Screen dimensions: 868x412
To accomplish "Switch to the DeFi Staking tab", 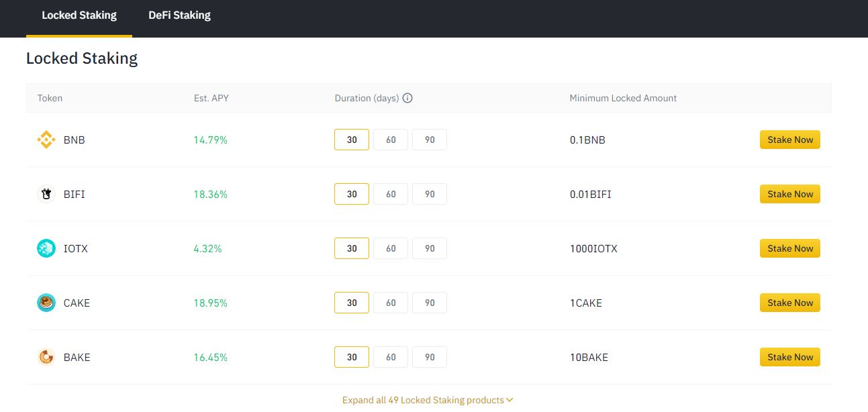I will (x=179, y=15).
